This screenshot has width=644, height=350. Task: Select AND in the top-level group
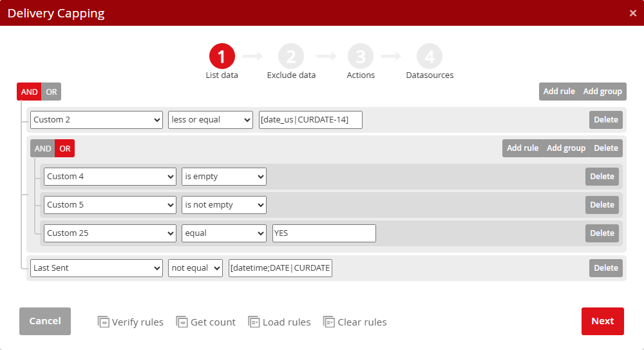click(29, 92)
